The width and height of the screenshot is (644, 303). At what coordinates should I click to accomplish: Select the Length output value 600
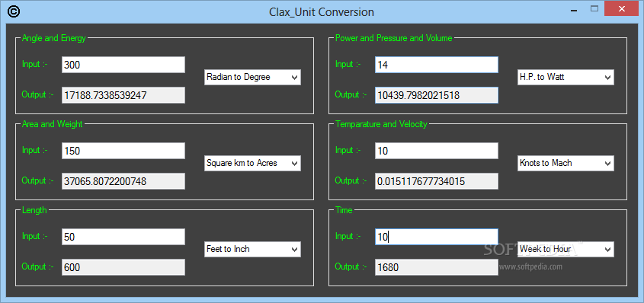click(x=123, y=267)
